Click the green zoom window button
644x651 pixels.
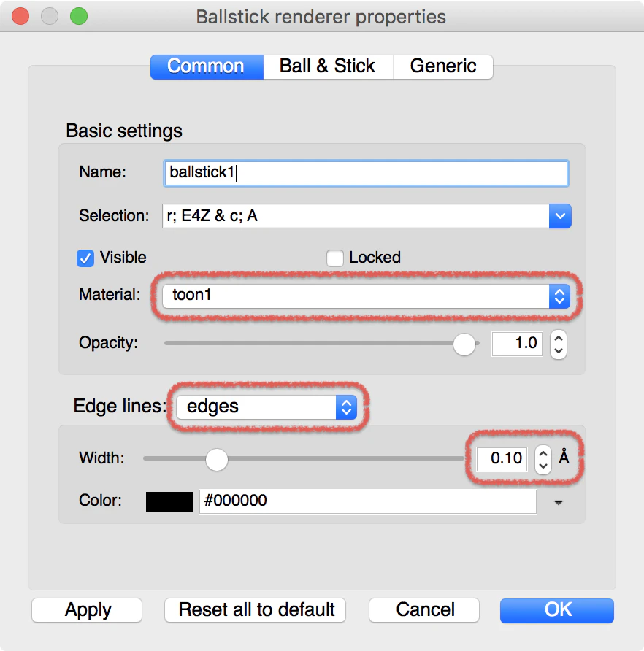click(79, 17)
